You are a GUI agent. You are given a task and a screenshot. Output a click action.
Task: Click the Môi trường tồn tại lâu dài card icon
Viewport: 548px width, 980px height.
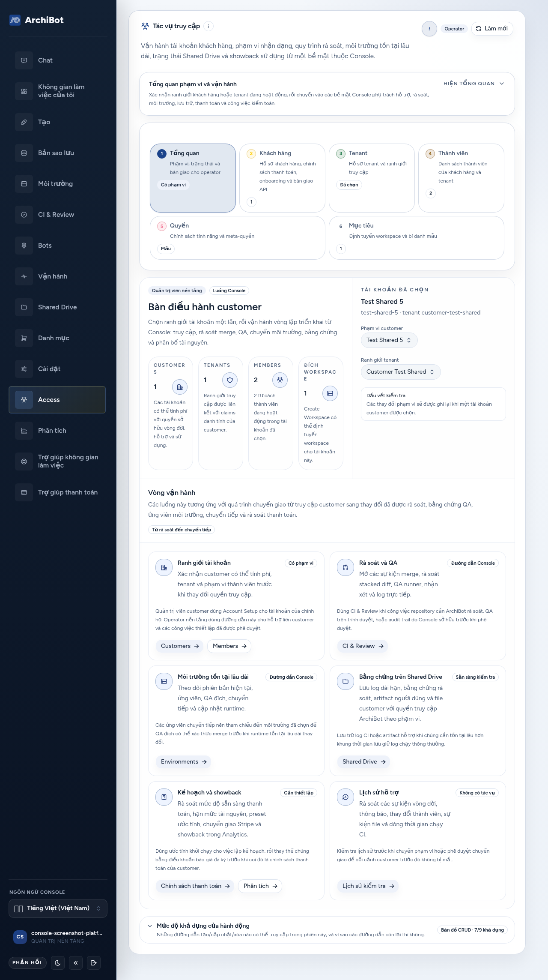coord(164,681)
